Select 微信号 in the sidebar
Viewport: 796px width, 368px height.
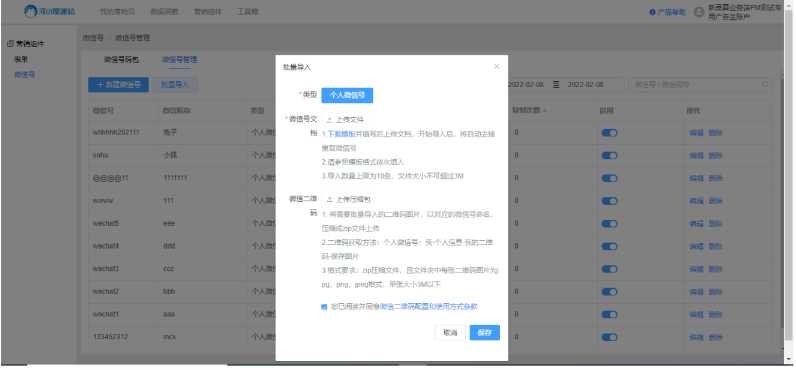[x=24, y=75]
